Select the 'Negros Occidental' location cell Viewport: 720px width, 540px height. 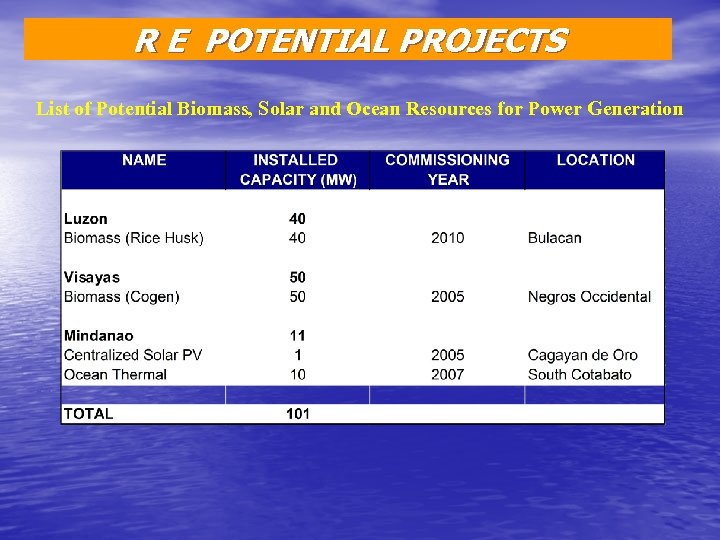pyautogui.click(x=590, y=297)
